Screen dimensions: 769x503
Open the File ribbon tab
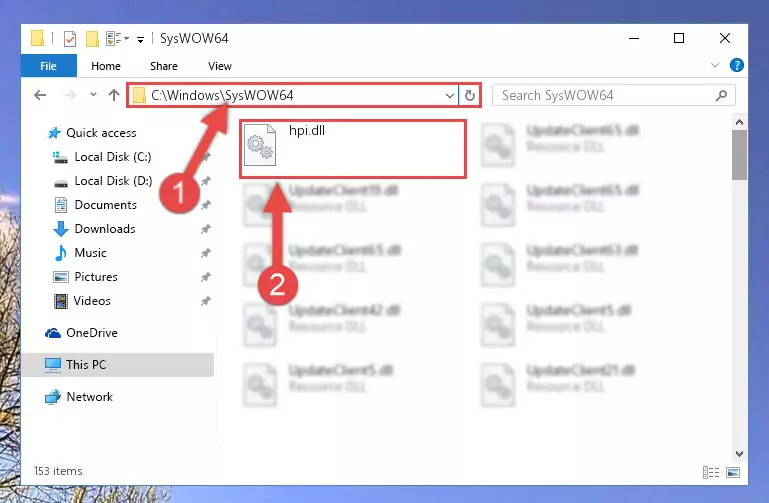(x=49, y=66)
